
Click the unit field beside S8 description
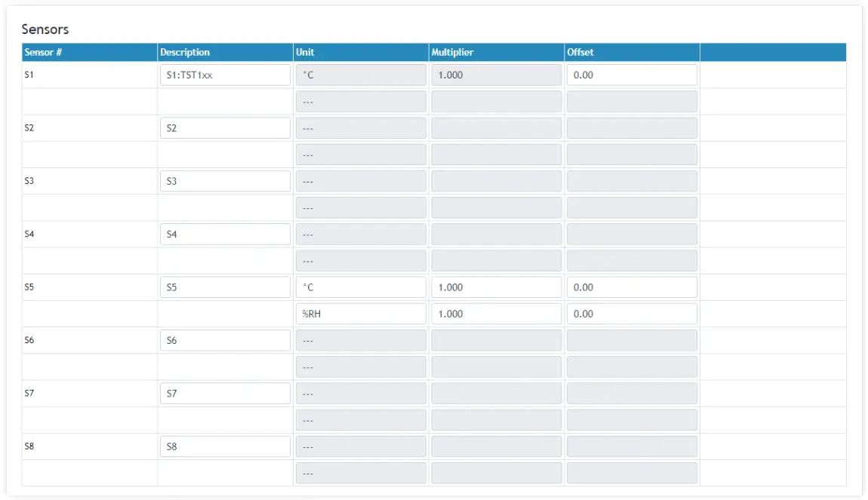tap(361, 446)
